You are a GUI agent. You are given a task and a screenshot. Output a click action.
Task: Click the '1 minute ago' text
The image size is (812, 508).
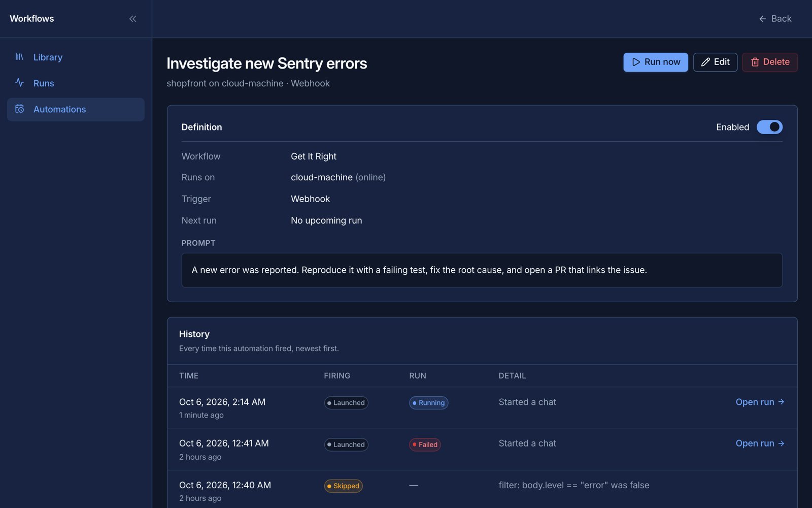coord(201,415)
